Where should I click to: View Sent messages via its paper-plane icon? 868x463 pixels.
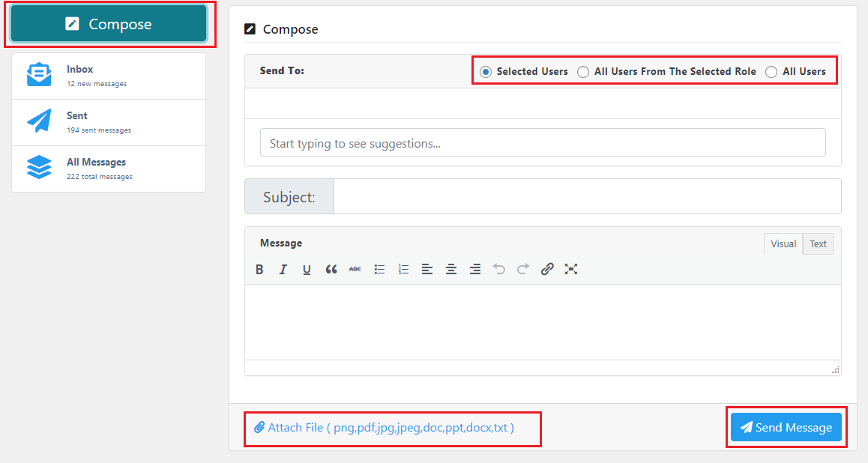38,121
